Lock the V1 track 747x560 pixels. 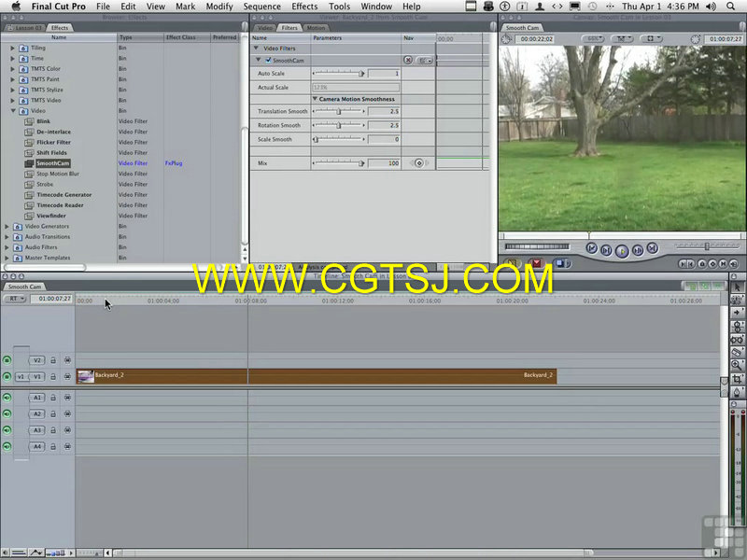tap(53, 377)
